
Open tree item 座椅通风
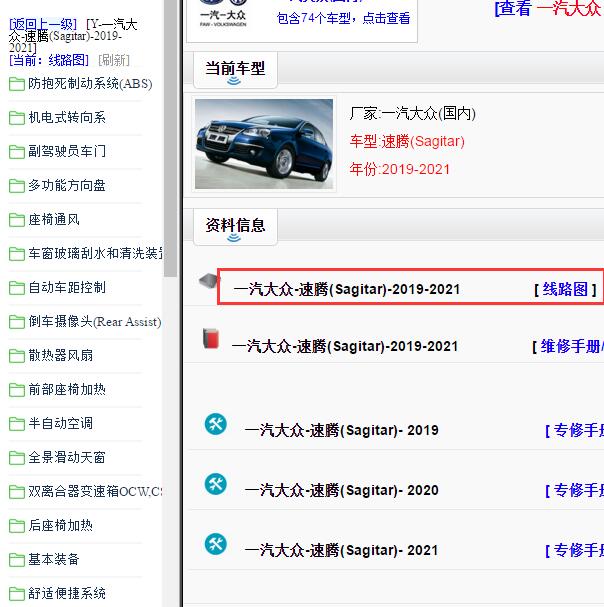(54, 220)
